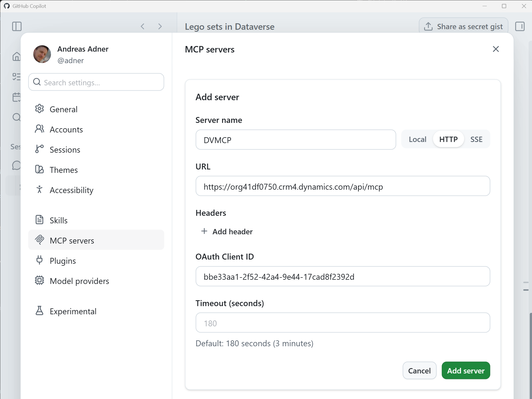Click the Default: 180 seconds hint text
The height and width of the screenshot is (399, 532).
click(x=254, y=343)
